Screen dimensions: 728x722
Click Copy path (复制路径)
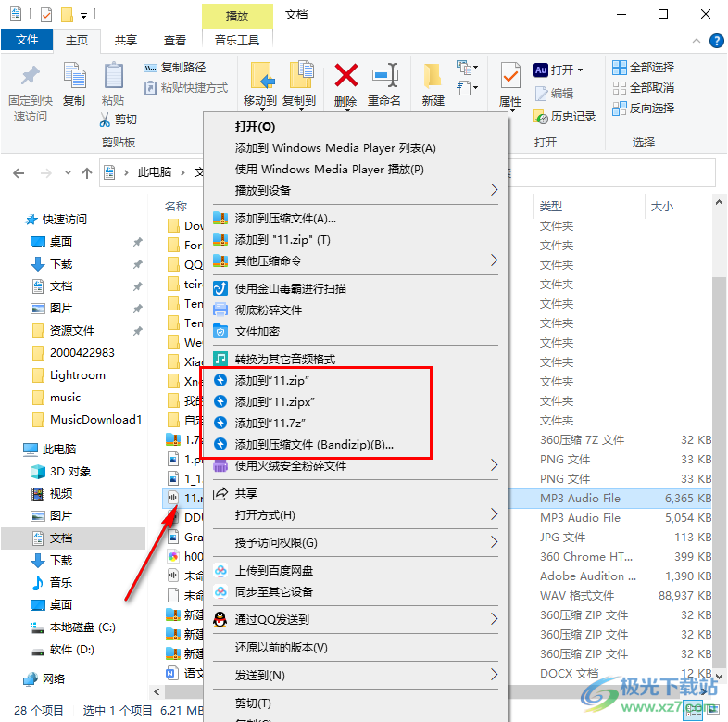174,68
